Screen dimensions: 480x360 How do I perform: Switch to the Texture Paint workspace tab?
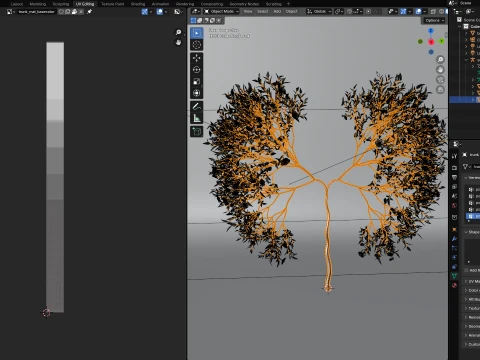point(112,4)
